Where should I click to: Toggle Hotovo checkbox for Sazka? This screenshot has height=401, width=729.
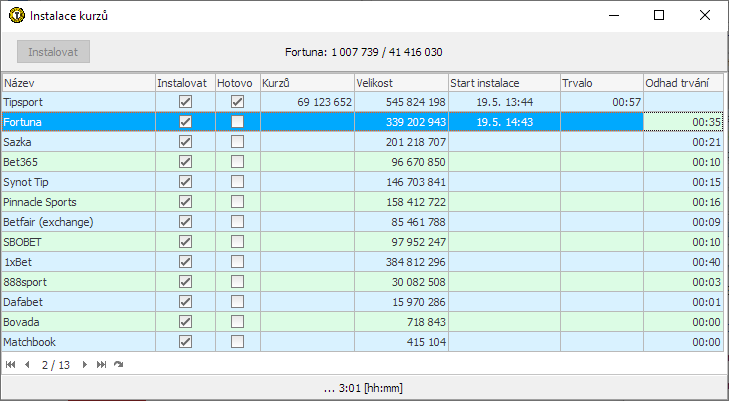click(238, 141)
